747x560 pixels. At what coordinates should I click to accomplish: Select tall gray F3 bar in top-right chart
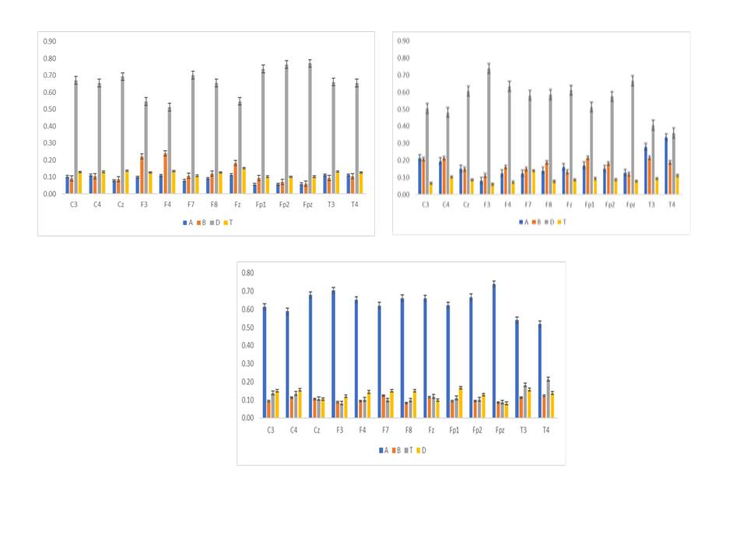point(489,131)
